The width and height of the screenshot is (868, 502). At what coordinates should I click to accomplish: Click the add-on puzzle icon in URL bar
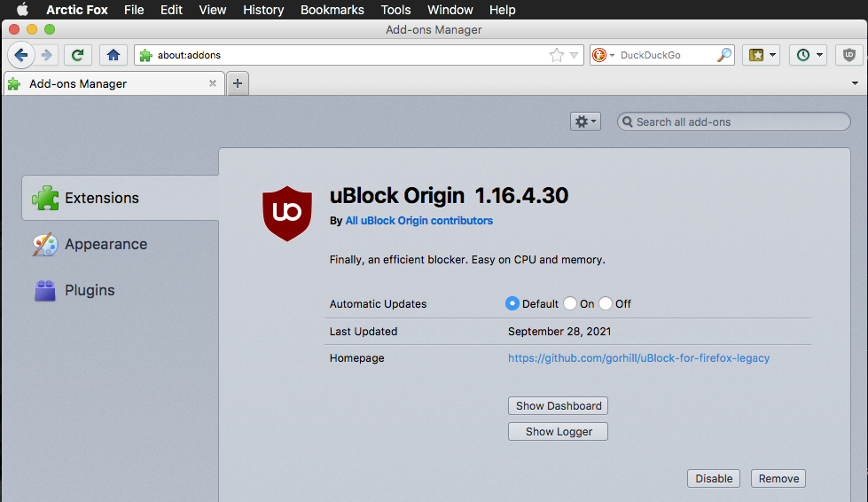click(145, 55)
